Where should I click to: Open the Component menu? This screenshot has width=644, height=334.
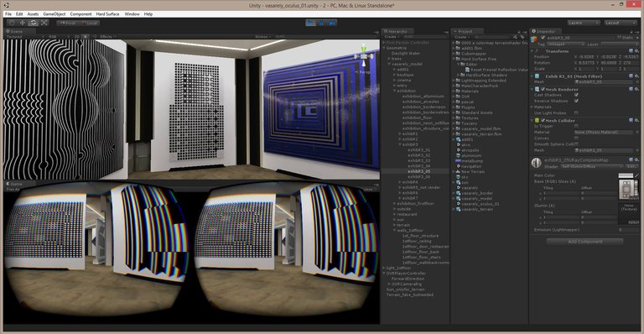coord(80,14)
